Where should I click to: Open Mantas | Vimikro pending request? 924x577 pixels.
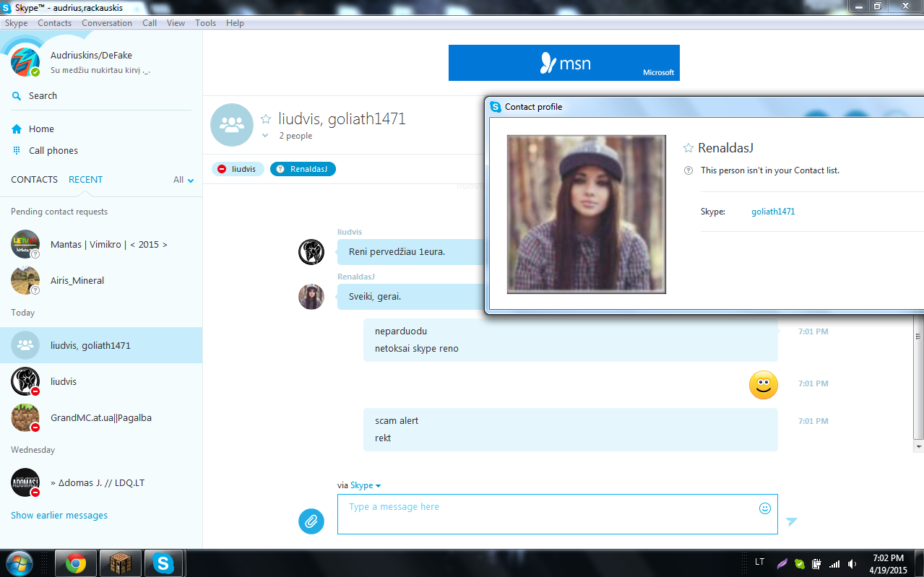pos(101,245)
